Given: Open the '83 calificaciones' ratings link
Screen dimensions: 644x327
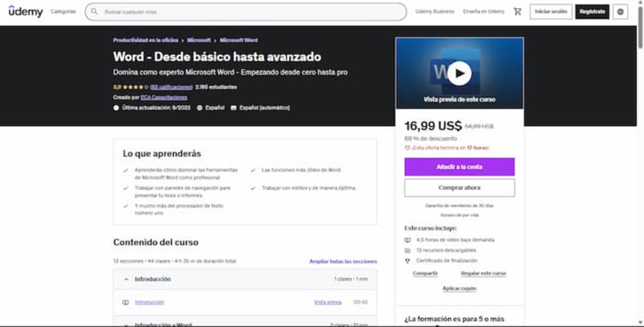Looking at the screenshot, I should coord(171,87).
